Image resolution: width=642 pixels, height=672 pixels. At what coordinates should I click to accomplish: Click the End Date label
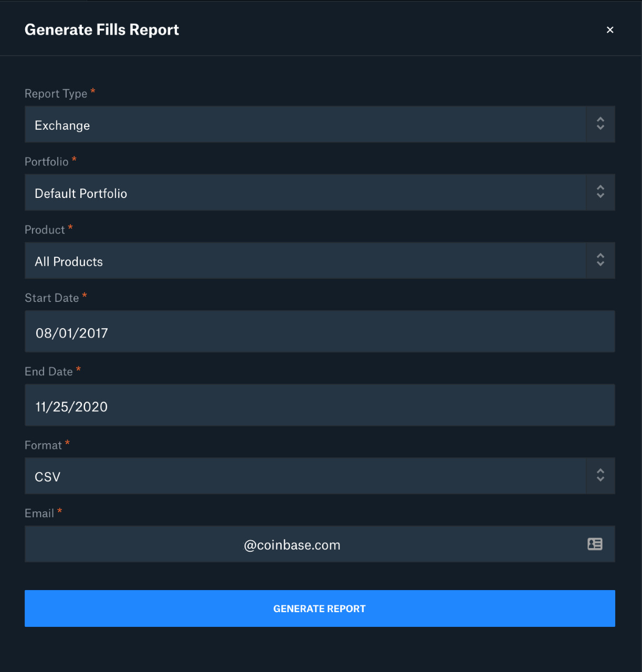(49, 372)
